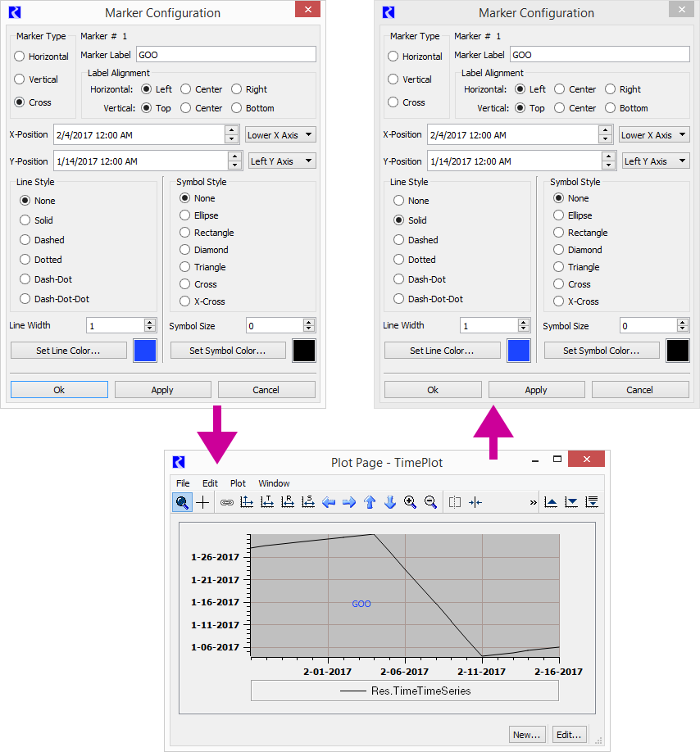Click black symbol color swatch in left dialog

304,351
